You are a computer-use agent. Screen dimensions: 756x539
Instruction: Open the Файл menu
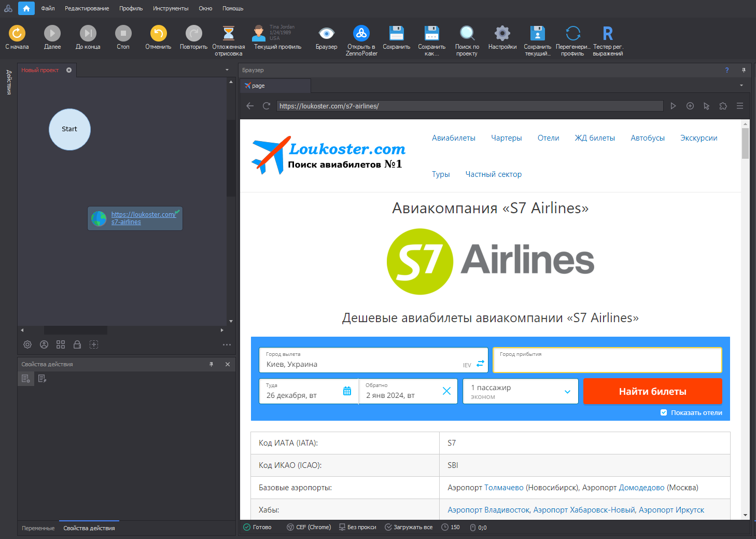48,8
